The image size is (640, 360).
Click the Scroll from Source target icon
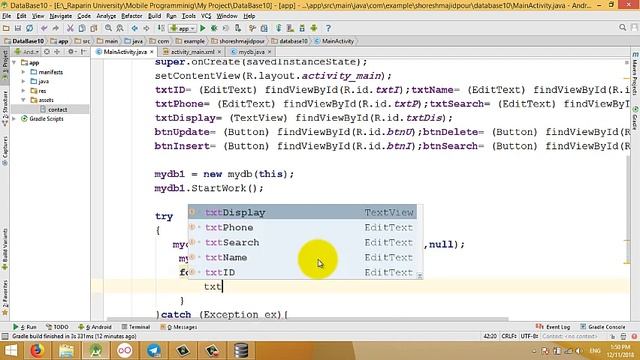click(47, 52)
